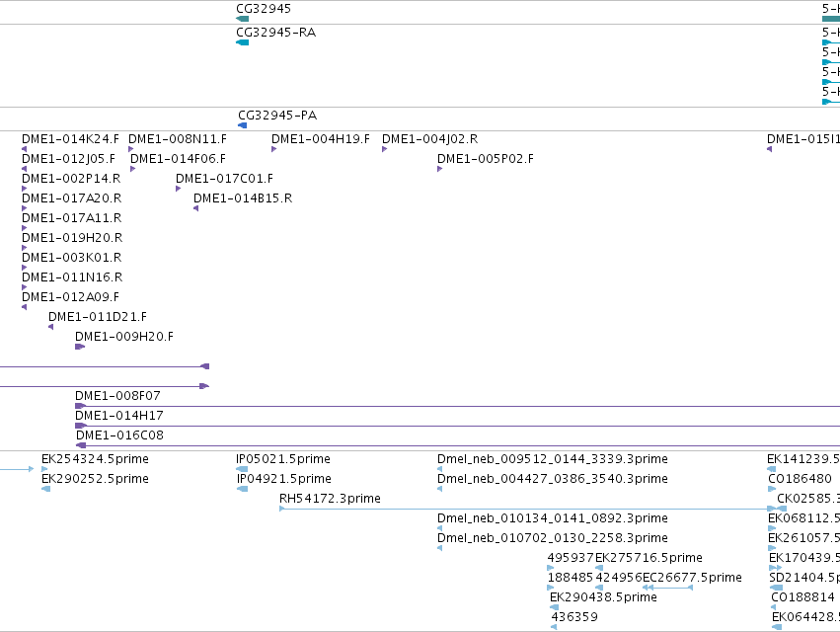Select feature DME1-009H20.F

pyautogui.click(x=124, y=337)
